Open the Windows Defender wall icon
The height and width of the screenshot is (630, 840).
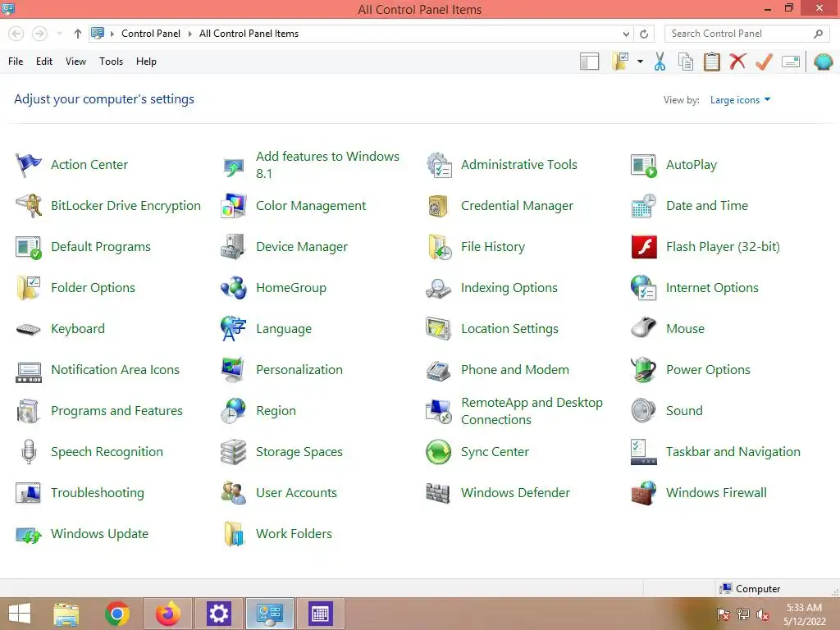point(438,493)
